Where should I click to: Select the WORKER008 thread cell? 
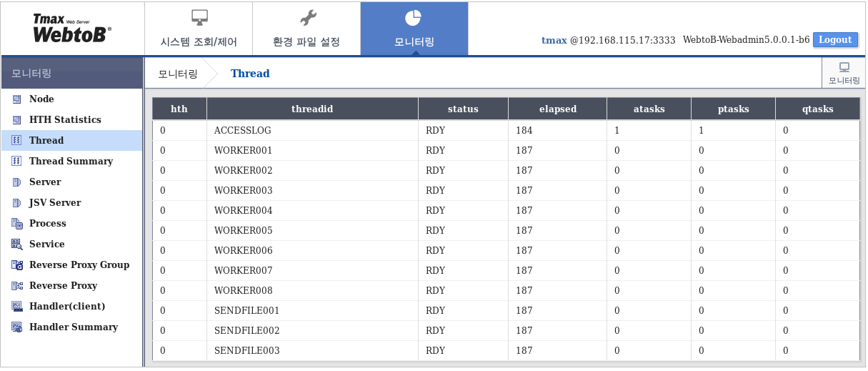coord(312,291)
